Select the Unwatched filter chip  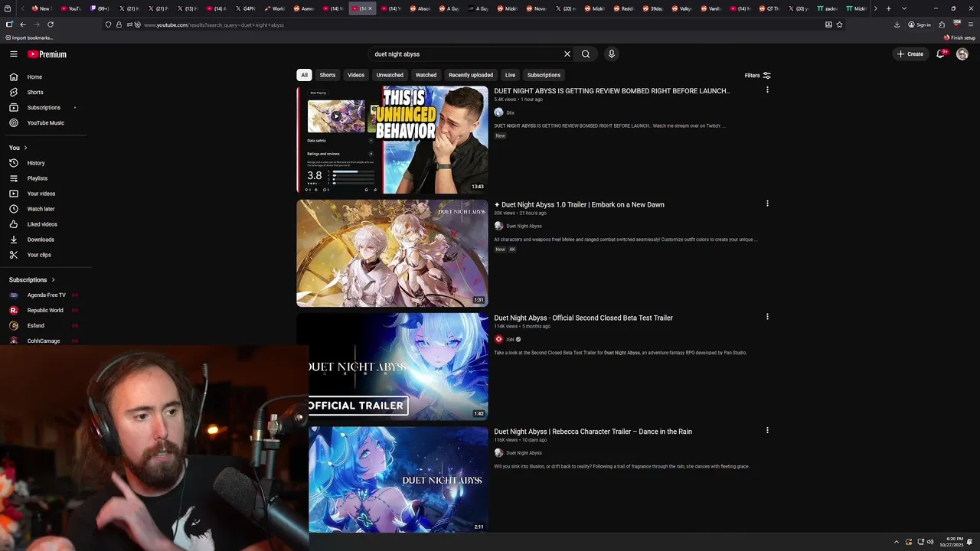[x=390, y=75]
